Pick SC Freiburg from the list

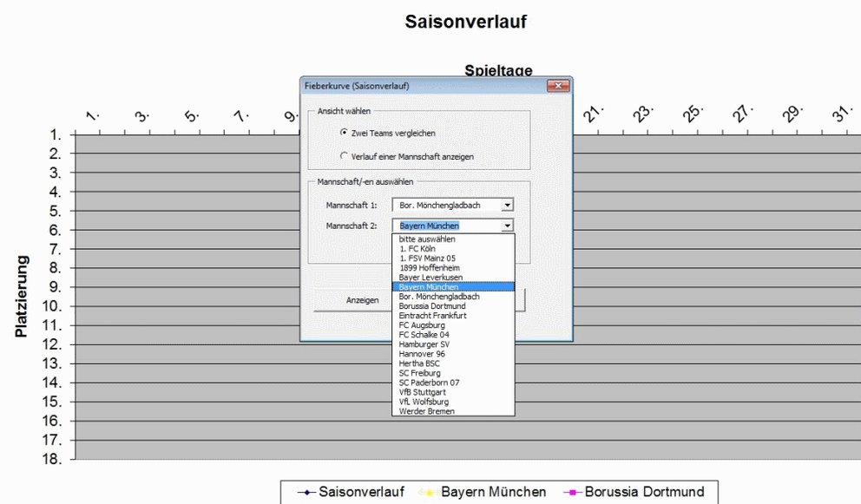453,373
